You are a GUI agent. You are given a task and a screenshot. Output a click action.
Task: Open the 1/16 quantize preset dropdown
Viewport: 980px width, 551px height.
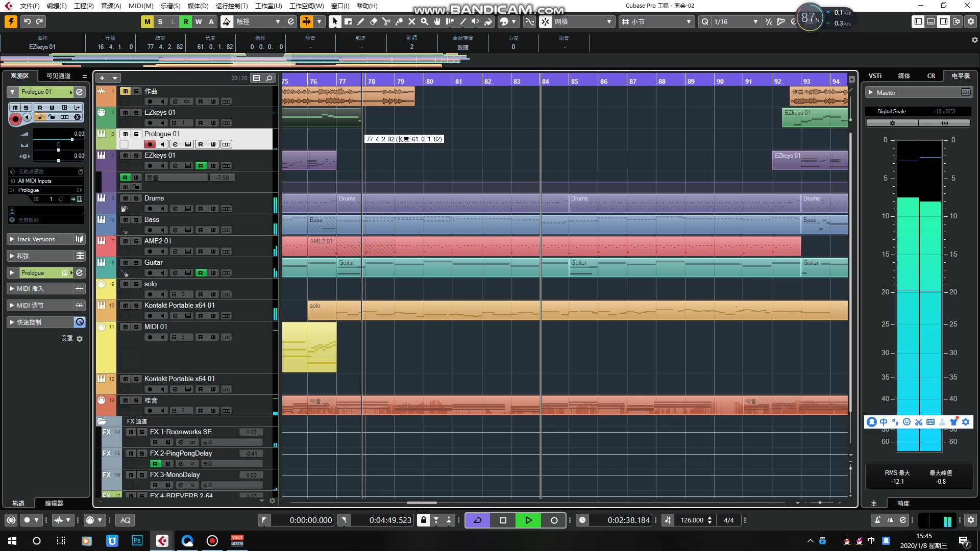[x=736, y=21]
